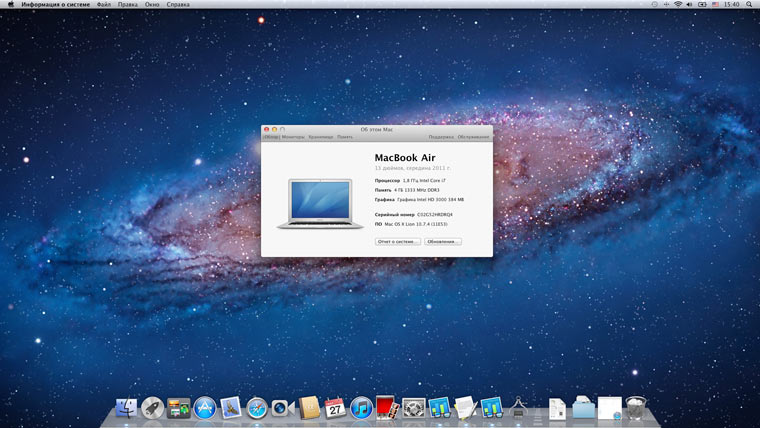The width and height of the screenshot is (760, 428).
Task: Open FaceTime camera icon in Dock
Action: click(283, 408)
